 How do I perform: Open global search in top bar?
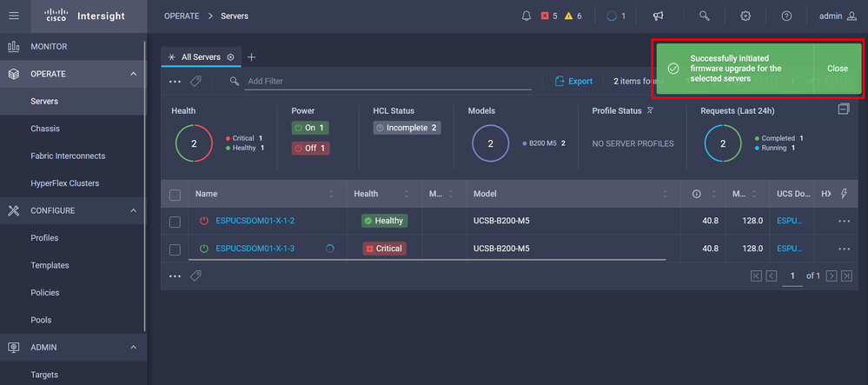[704, 16]
